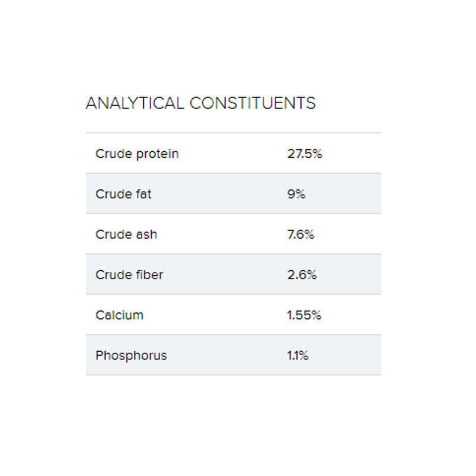This screenshot has height=476, width=476.
Task: Select the Crude protein label
Action: pos(137,154)
